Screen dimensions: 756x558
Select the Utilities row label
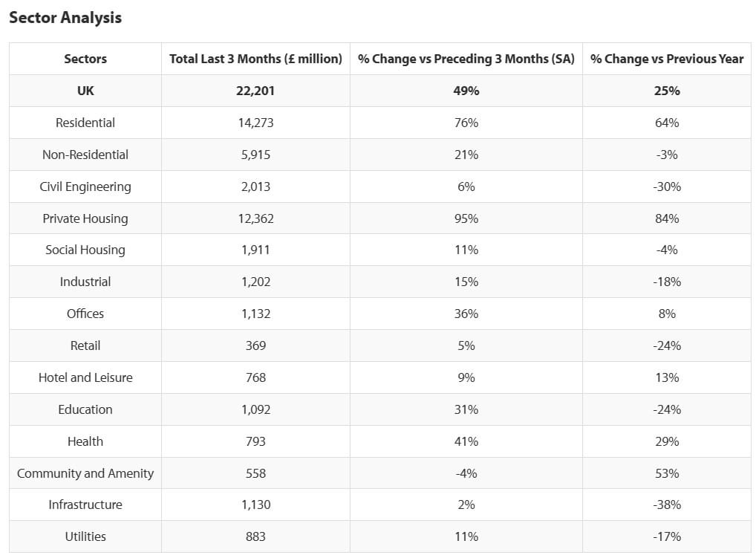[x=85, y=536]
